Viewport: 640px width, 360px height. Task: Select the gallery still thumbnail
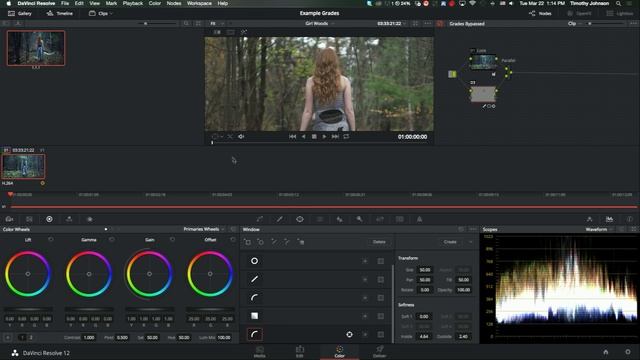(x=36, y=48)
